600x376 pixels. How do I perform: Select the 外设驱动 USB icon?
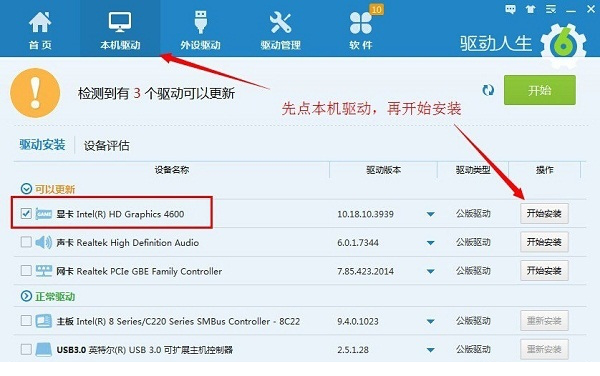pos(201,22)
